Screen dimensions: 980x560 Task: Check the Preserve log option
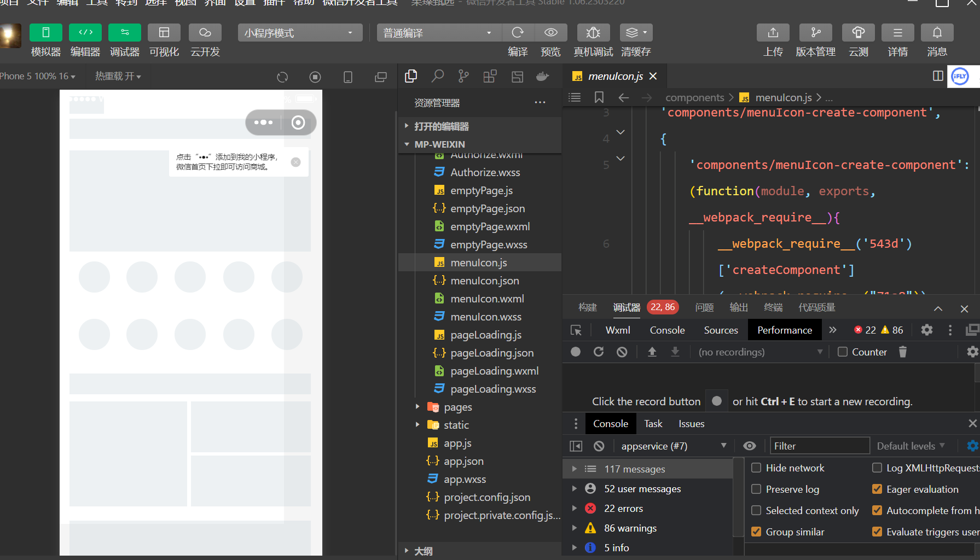tap(756, 489)
